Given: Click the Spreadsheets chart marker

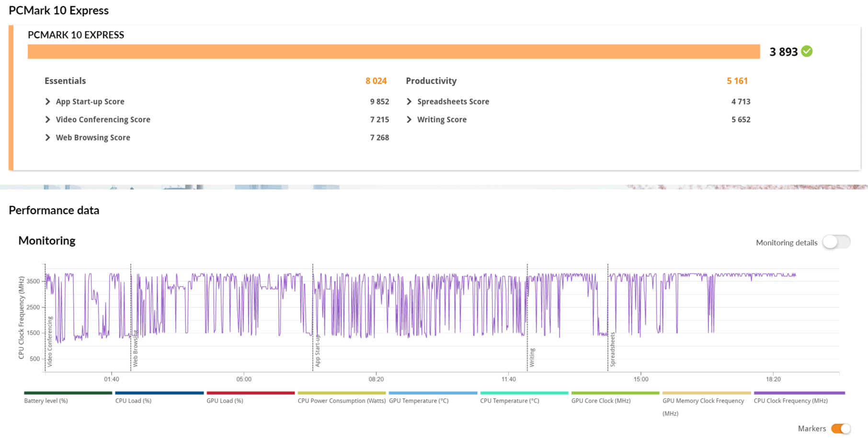Looking at the screenshot, I should [x=612, y=350].
